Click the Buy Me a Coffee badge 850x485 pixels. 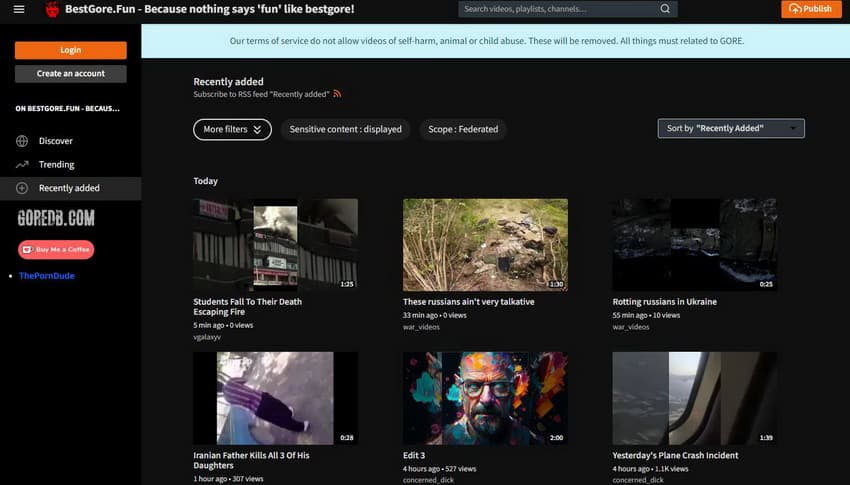click(x=56, y=249)
